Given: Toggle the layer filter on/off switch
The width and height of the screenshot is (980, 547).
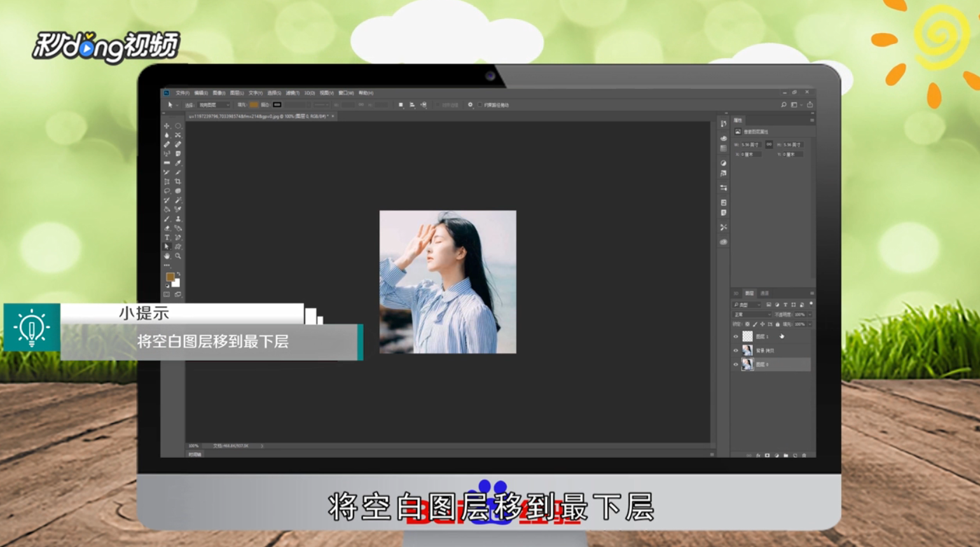Looking at the screenshot, I should pyautogui.click(x=811, y=304).
